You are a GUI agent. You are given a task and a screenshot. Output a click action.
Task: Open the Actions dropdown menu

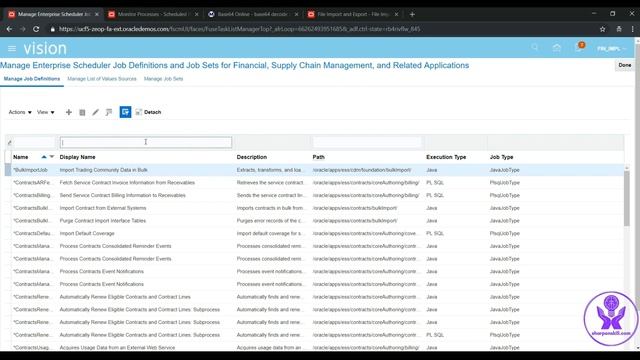[x=20, y=112]
